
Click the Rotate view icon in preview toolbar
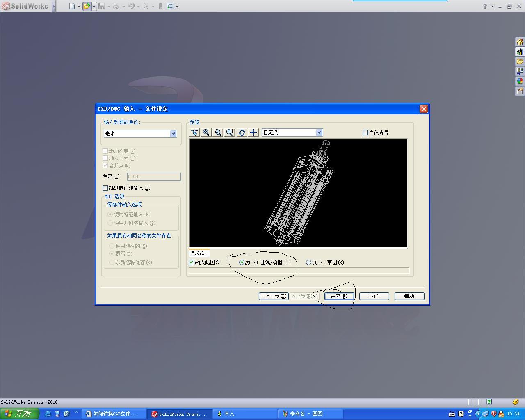[x=242, y=132]
